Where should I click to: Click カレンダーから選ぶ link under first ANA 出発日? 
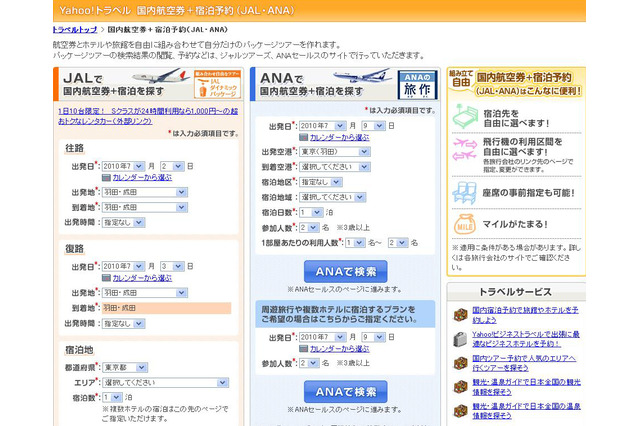coord(339,138)
